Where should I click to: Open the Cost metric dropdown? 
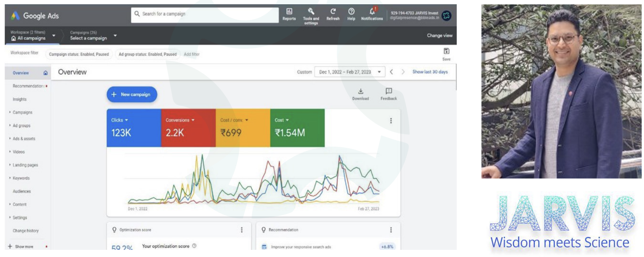pyautogui.click(x=282, y=120)
